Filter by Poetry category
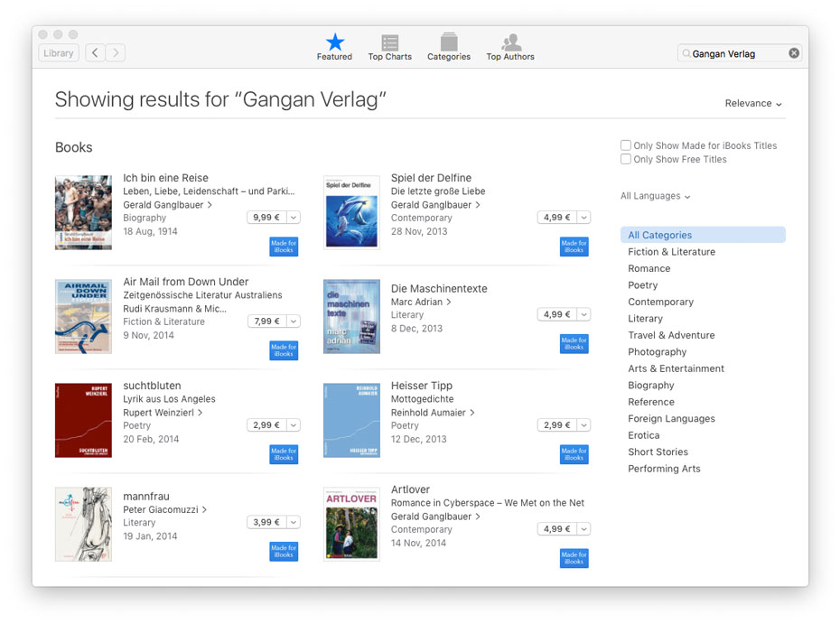The image size is (840, 624). [643, 285]
